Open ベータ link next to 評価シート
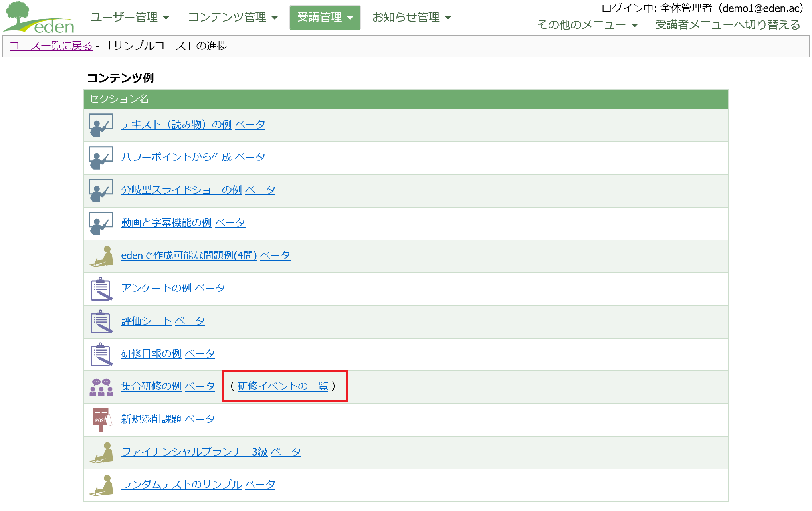This screenshot has height=511, width=812. (x=190, y=321)
